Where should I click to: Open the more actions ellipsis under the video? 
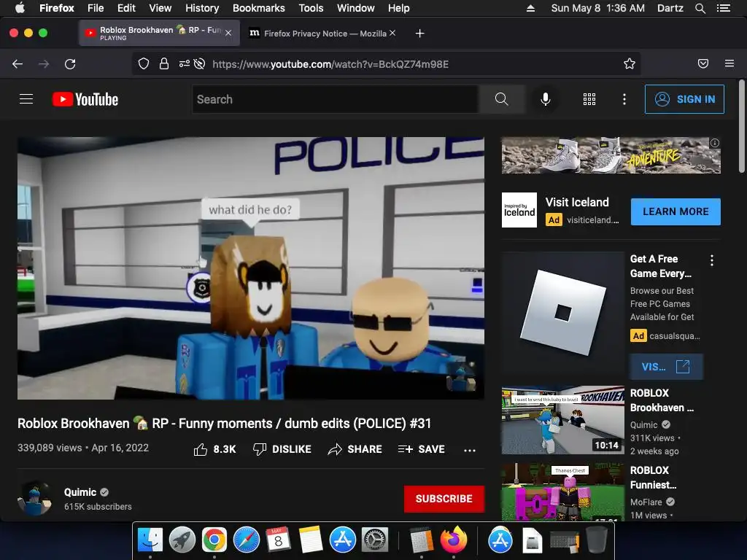470,450
